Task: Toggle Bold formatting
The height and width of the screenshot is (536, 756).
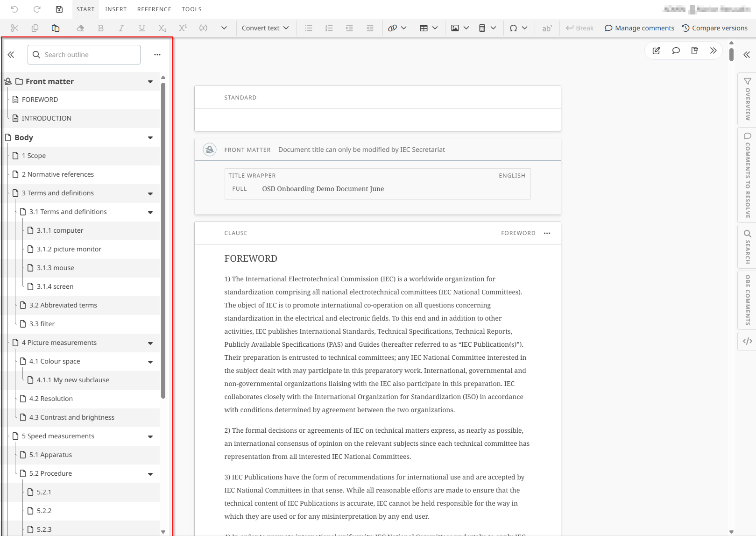Action: point(100,28)
